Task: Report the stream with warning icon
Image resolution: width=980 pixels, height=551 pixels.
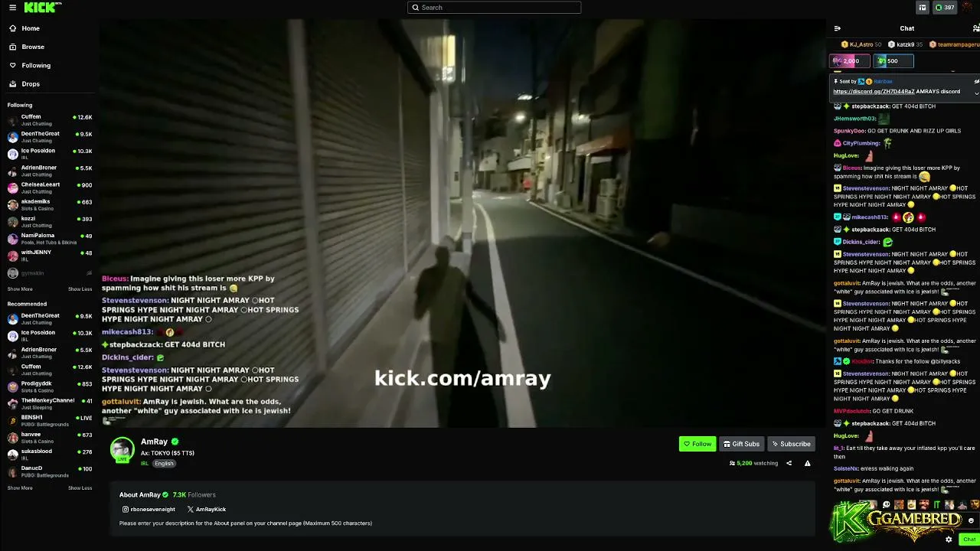Action: (x=807, y=463)
